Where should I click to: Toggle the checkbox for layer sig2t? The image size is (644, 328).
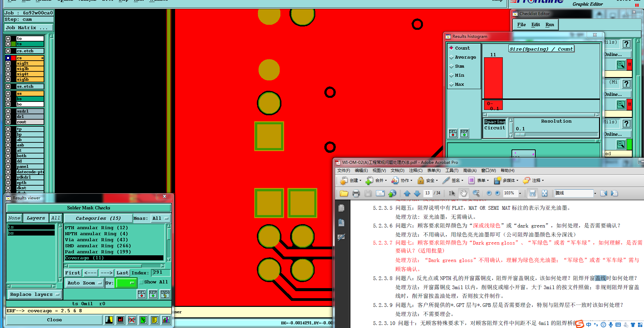[8, 63]
